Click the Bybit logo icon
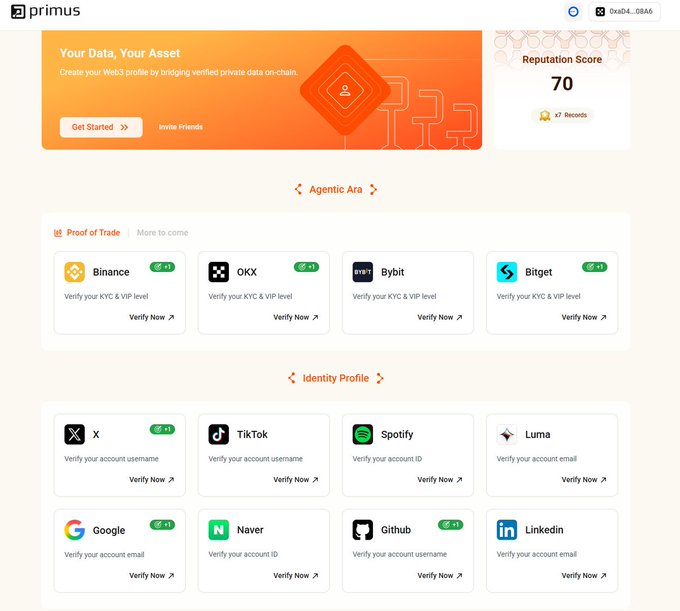 coord(363,272)
